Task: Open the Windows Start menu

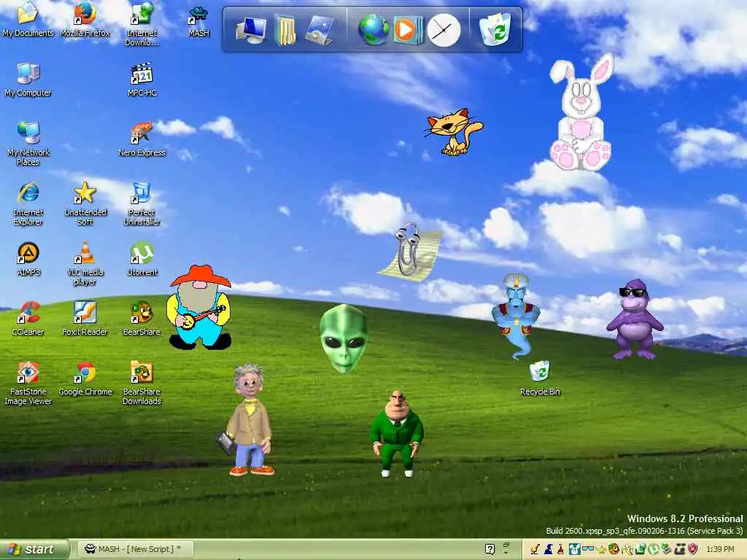Action: 34,549
